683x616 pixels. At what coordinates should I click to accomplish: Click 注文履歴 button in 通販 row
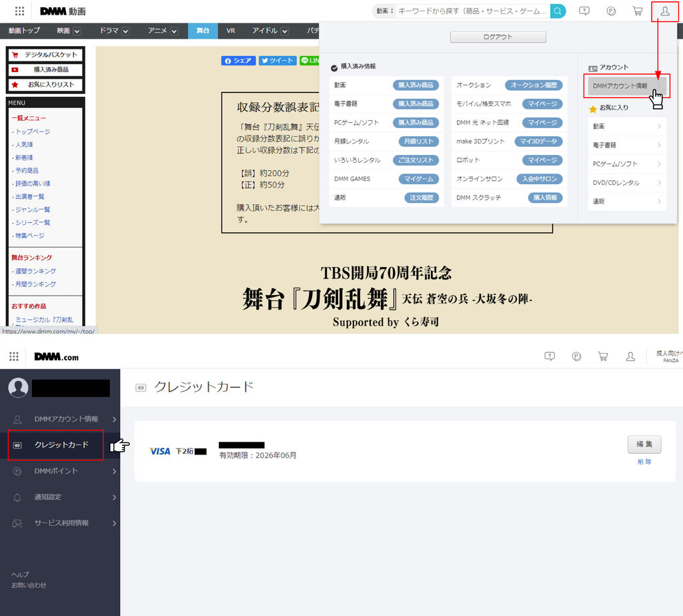[x=422, y=198]
